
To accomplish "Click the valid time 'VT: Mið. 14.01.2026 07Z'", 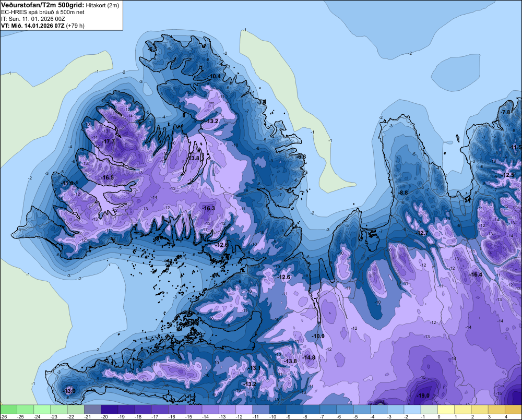I will tap(32, 26).
